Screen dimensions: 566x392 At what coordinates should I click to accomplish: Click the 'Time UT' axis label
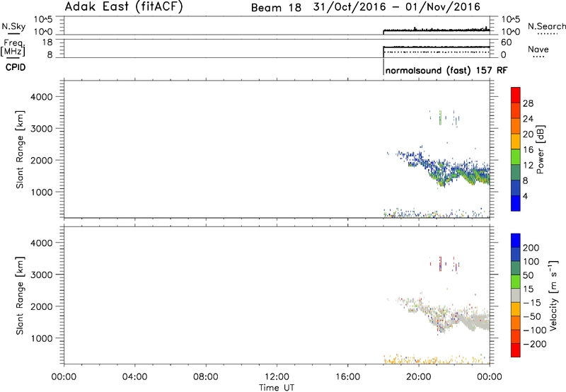(x=277, y=387)
